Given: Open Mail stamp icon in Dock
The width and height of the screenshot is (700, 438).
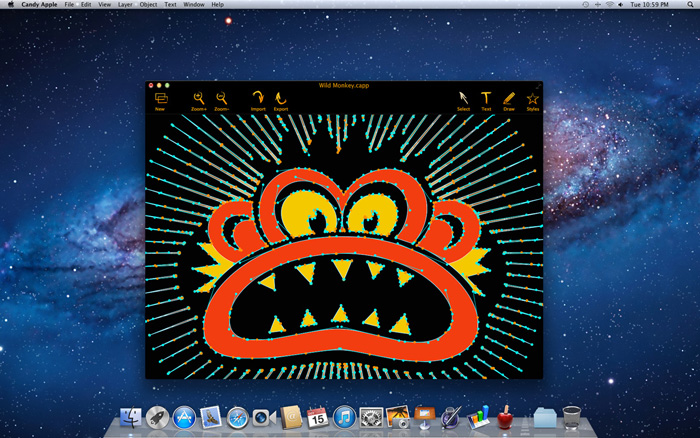Looking at the screenshot, I should tap(210, 418).
